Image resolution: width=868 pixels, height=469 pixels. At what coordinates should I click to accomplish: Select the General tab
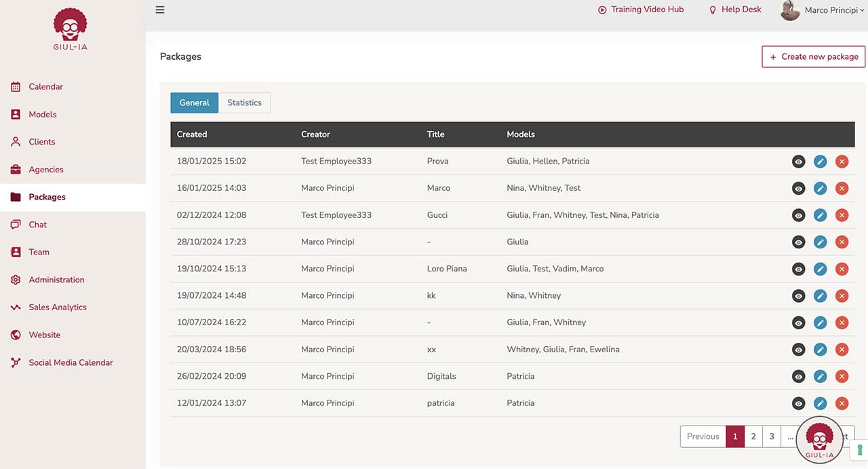194,102
